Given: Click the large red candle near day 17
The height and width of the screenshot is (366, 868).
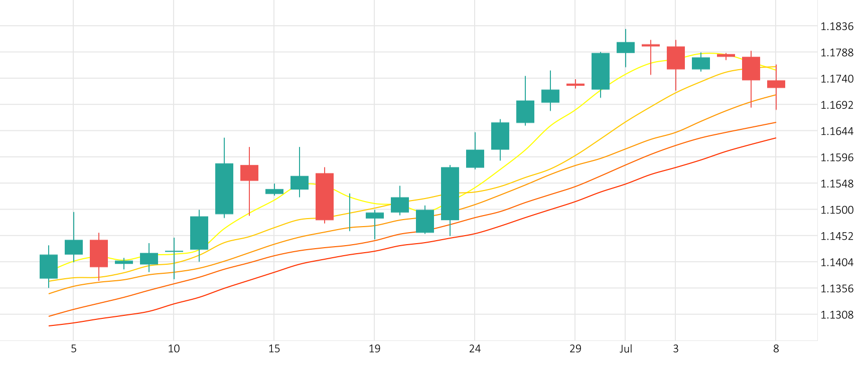Looking at the screenshot, I should (x=325, y=197).
